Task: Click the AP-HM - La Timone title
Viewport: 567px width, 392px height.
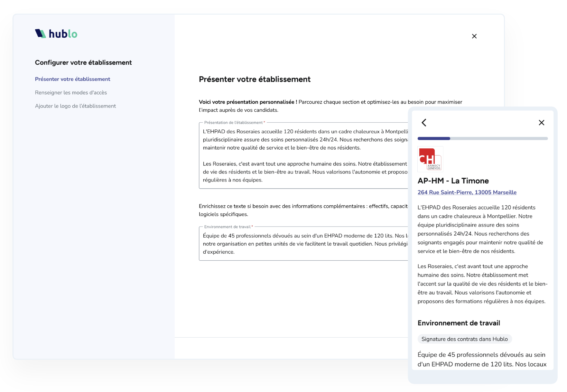Action: [x=453, y=181]
